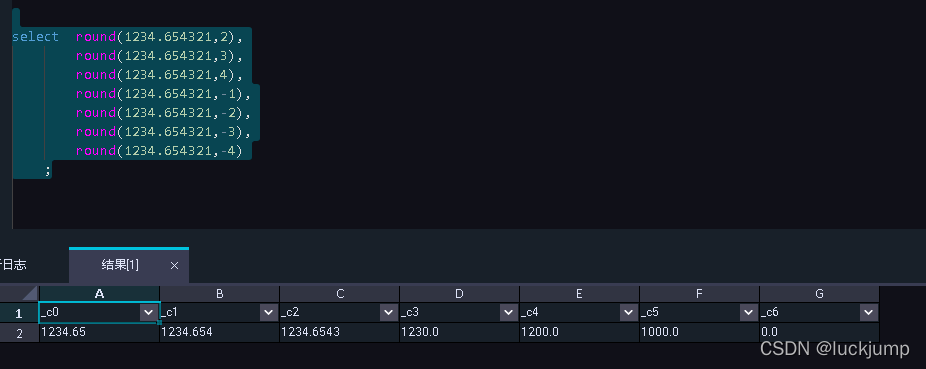Click the line round(1234.654321,-2) in editor
The width and height of the screenshot is (926, 369).
(163, 112)
